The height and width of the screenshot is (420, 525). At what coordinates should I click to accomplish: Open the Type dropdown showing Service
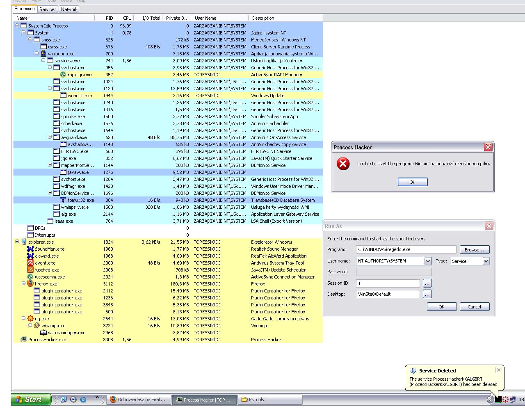pyautogui.click(x=486, y=261)
